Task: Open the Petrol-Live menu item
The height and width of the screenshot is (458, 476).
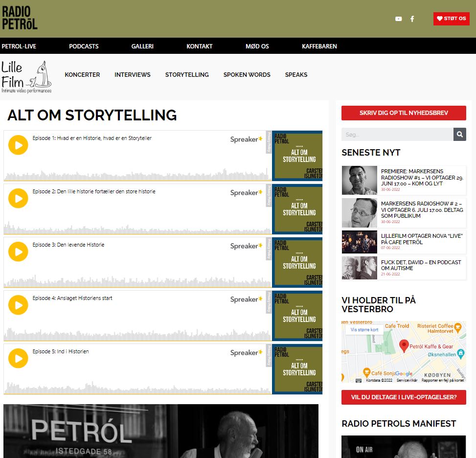Action: (x=19, y=46)
